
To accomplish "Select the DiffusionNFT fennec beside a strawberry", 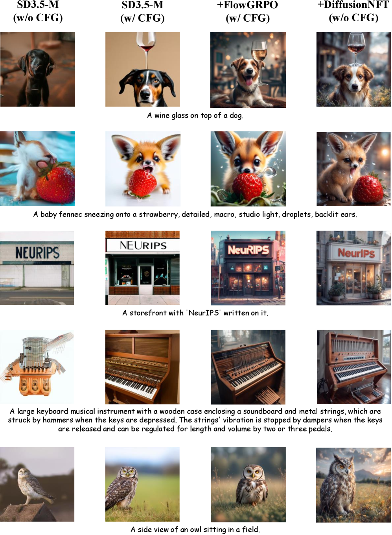I will [x=353, y=169].
